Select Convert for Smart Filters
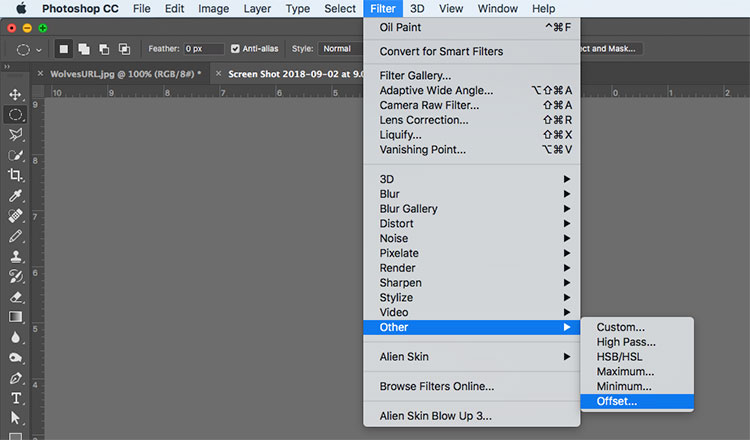The height and width of the screenshot is (440, 750). [x=472, y=51]
